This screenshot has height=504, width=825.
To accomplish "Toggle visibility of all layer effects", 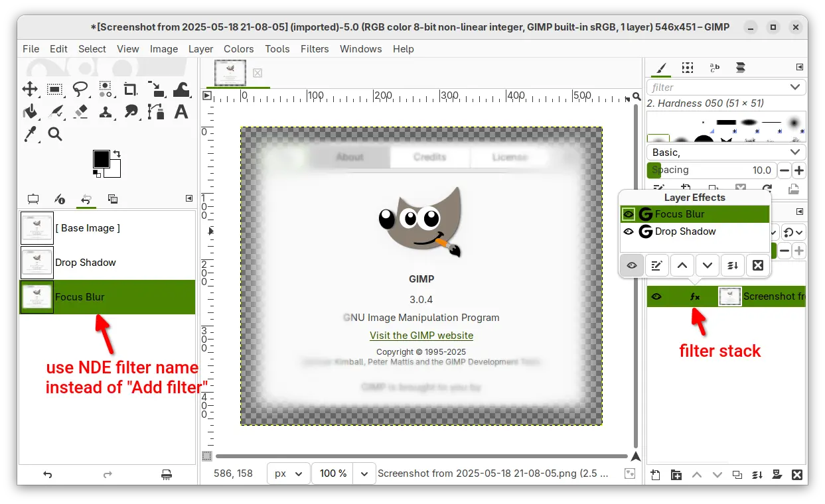I will (631, 265).
